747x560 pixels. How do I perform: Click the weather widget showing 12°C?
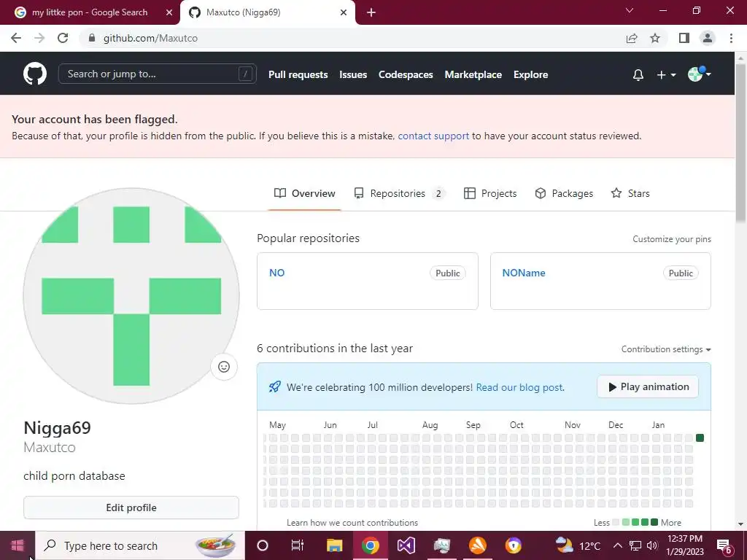[x=578, y=545]
